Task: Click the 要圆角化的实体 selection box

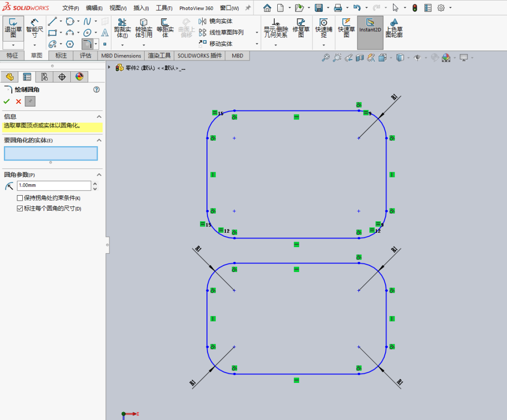Action: (x=51, y=154)
